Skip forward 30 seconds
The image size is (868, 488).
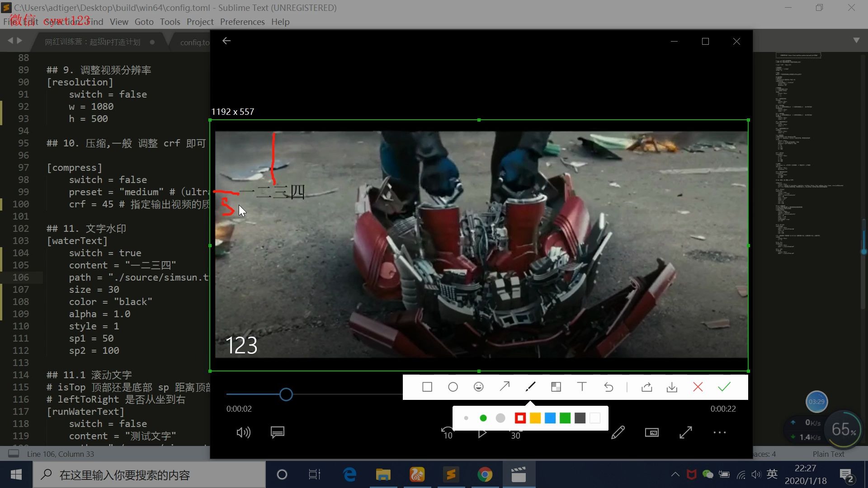tap(515, 435)
